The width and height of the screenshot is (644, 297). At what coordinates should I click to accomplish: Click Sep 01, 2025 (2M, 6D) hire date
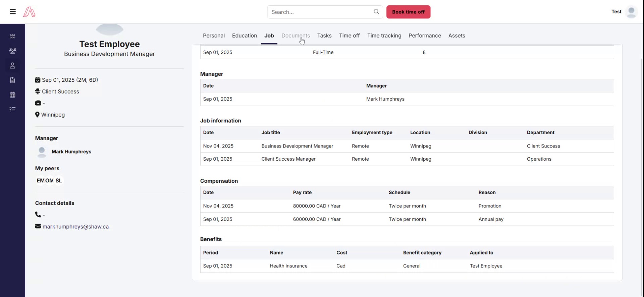pyautogui.click(x=70, y=80)
